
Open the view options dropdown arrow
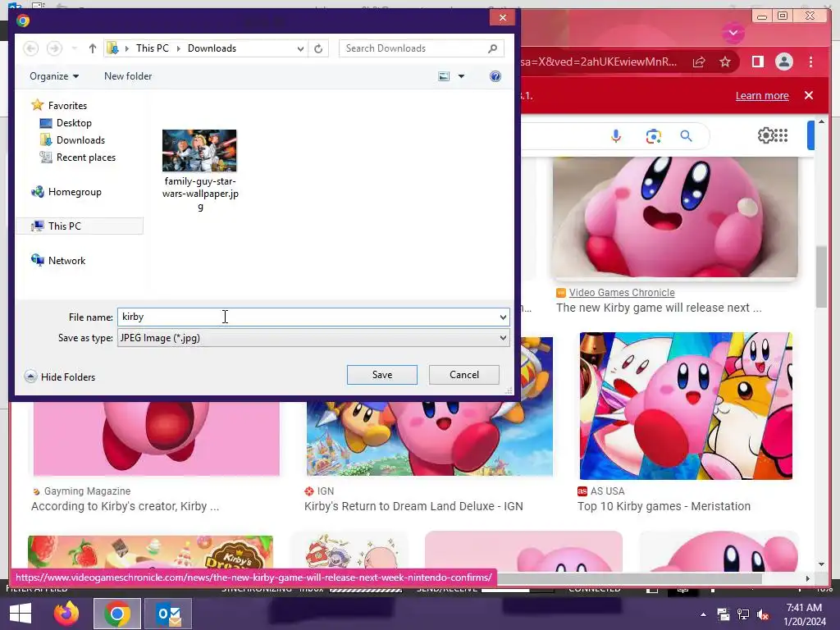coord(461,76)
